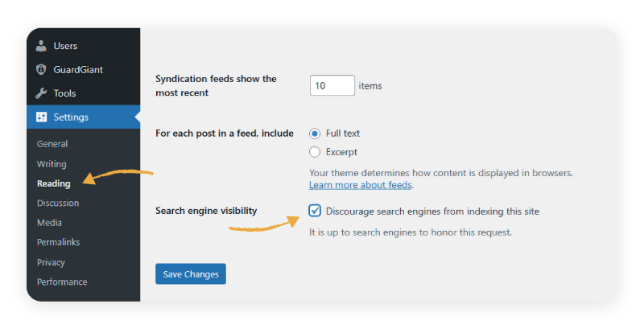The height and width of the screenshot is (329, 644).
Task: Choose the Excerpt feed option
Action: pos(315,152)
